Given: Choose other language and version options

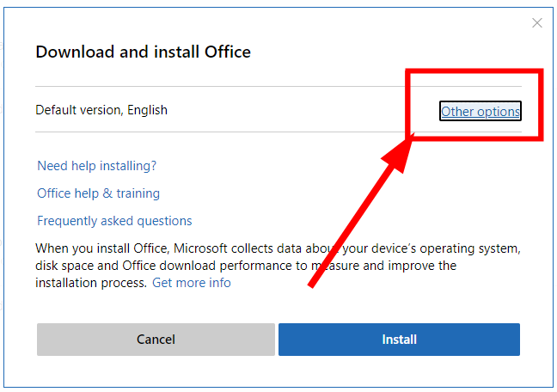Looking at the screenshot, I should tap(480, 112).
